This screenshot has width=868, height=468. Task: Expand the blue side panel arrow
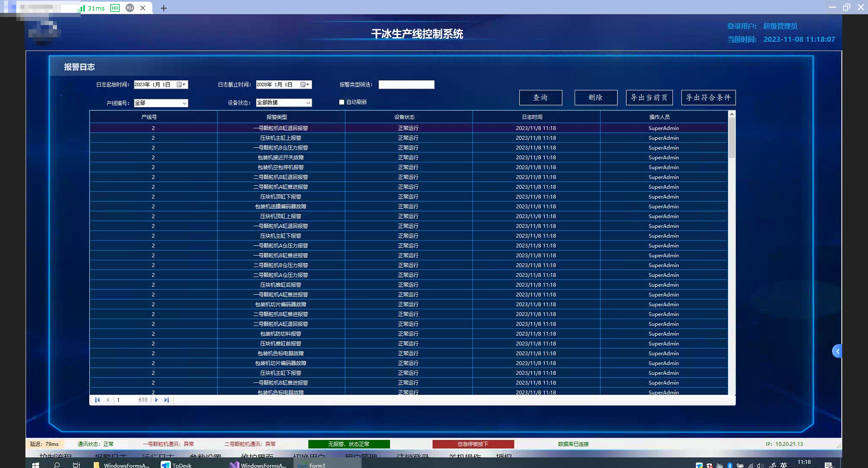837,351
